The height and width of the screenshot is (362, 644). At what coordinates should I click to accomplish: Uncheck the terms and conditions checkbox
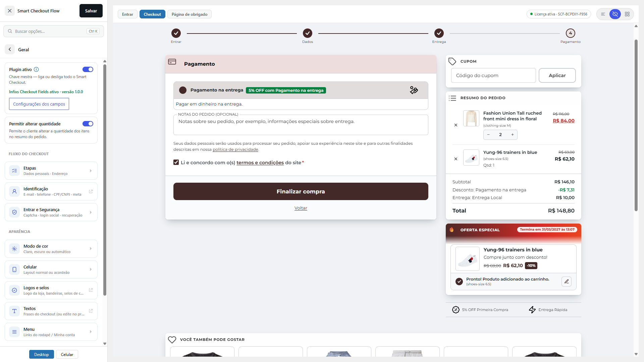(176, 162)
